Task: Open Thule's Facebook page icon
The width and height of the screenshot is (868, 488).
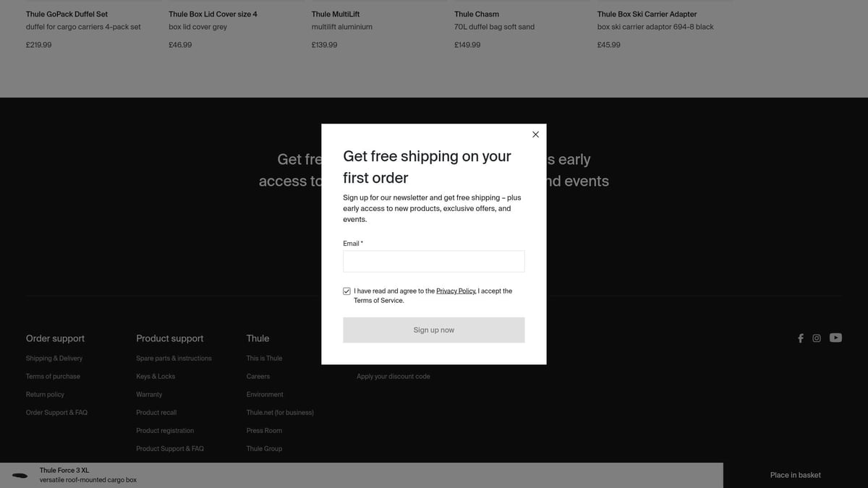Action: 800,338
